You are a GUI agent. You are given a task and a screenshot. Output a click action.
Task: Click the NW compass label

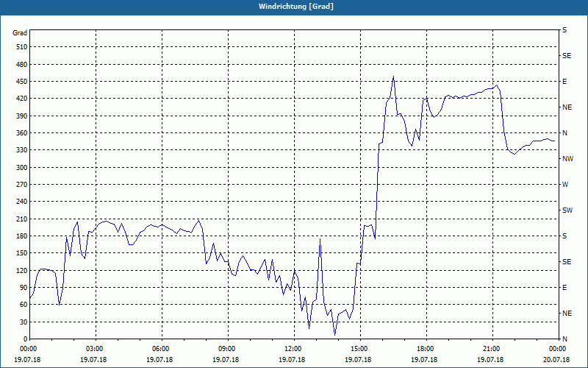click(567, 159)
